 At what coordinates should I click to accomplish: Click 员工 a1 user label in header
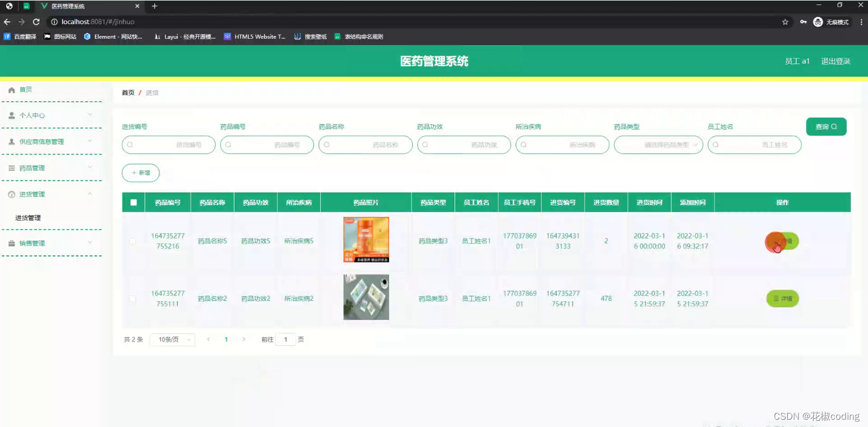[x=797, y=61]
